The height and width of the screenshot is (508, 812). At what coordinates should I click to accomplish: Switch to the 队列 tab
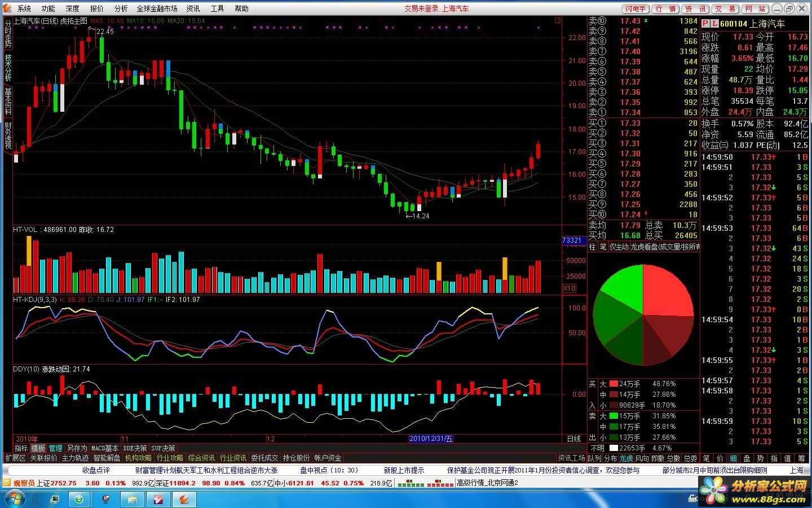point(594,458)
